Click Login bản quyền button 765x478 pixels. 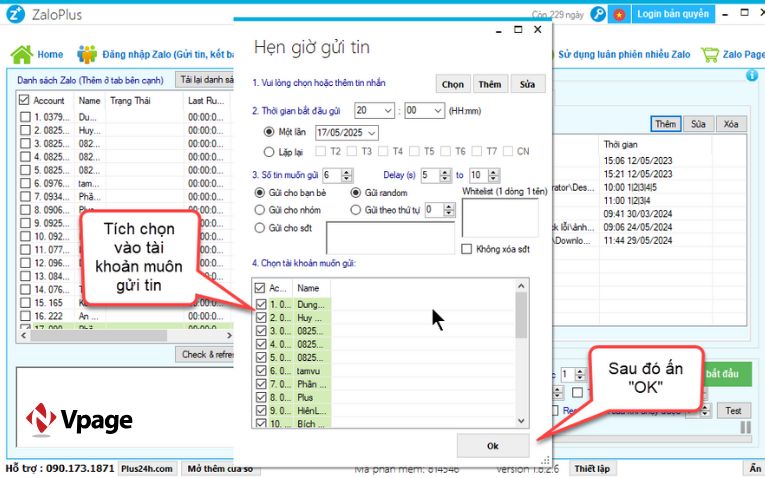(x=673, y=14)
